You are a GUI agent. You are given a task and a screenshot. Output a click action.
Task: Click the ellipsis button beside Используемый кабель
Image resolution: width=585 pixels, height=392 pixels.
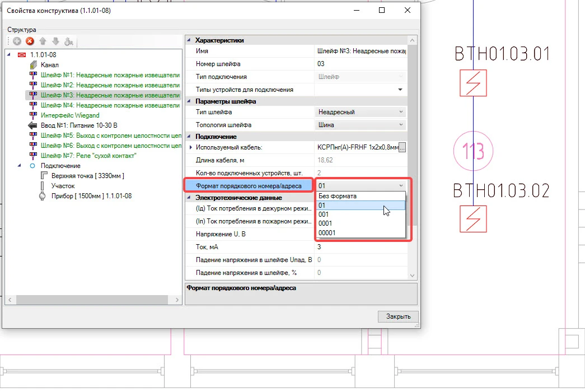pyautogui.click(x=401, y=148)
